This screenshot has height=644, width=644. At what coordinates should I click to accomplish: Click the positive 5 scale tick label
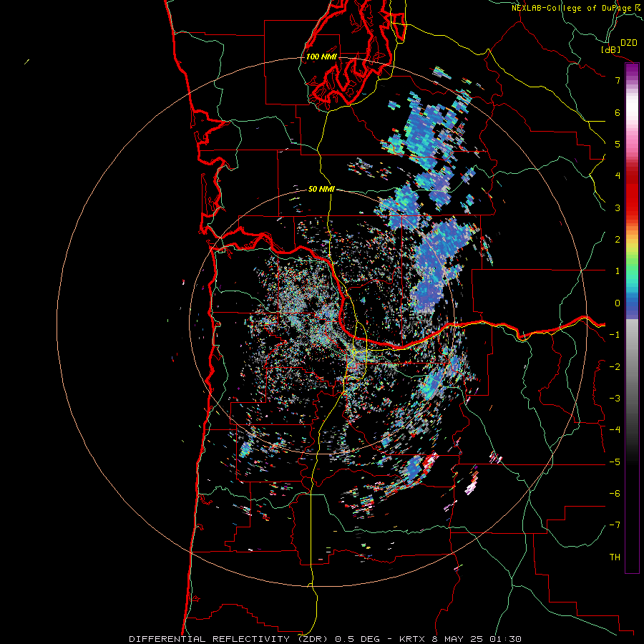pyautogui.click(x=618, y=144)
